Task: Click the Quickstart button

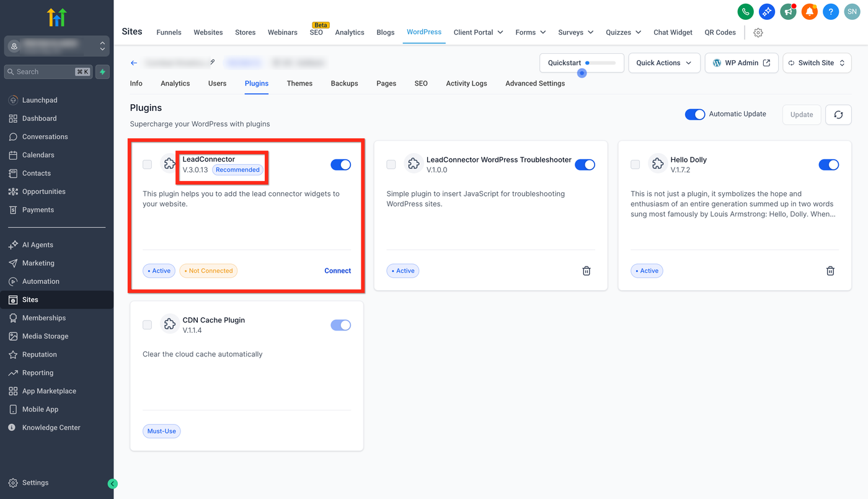Action: [x=582, y=63]
